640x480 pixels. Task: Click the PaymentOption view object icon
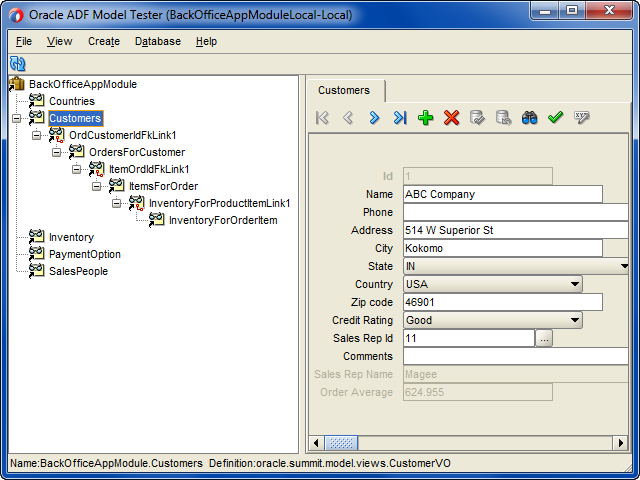(x=36, y=254)
